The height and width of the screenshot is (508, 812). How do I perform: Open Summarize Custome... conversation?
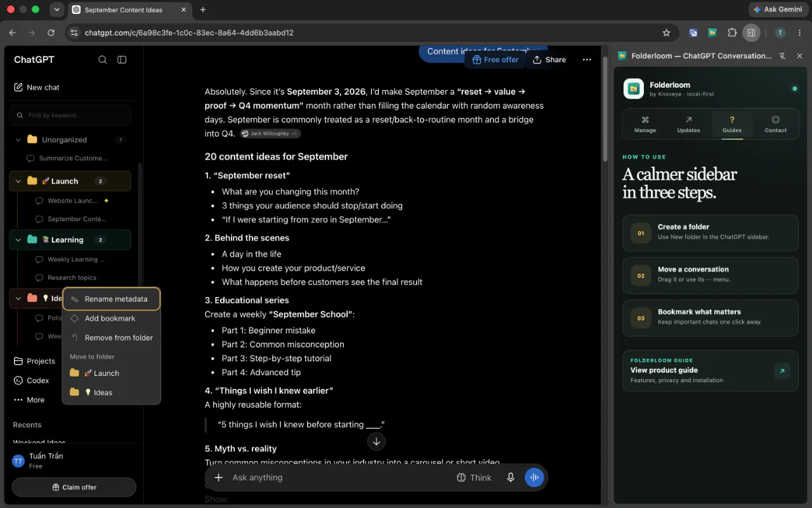[x=72, y=158]
